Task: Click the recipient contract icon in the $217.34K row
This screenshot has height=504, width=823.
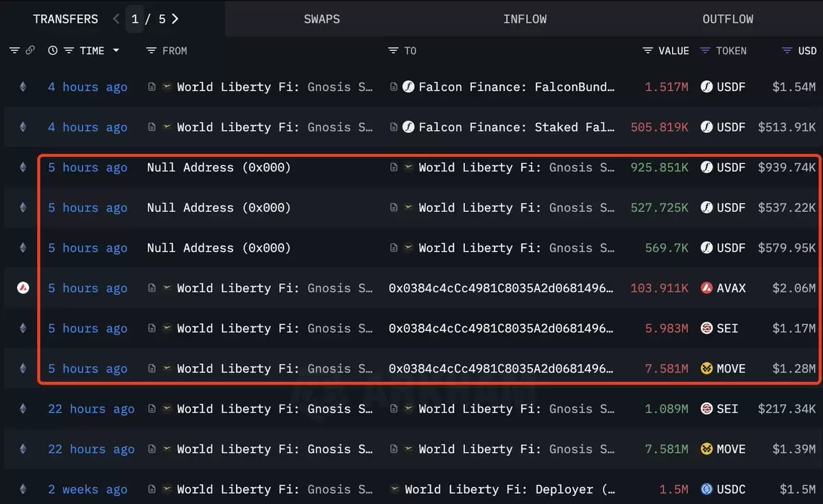Action: (x=393, y=409)
